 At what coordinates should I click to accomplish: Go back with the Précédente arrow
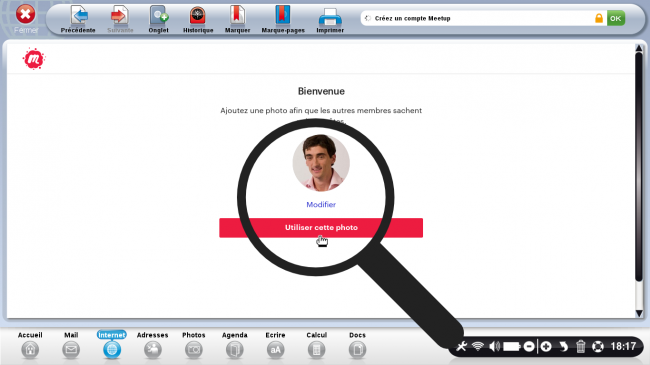coord(78,19)
